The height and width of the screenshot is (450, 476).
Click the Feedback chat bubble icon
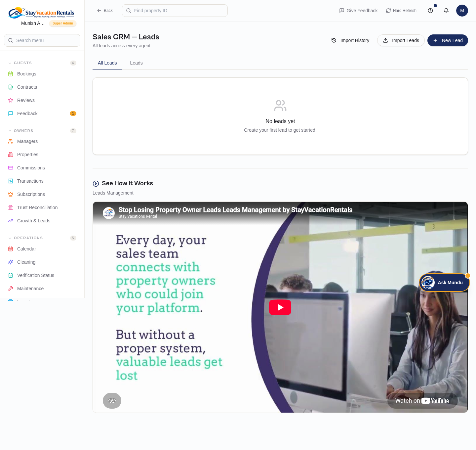11,113
